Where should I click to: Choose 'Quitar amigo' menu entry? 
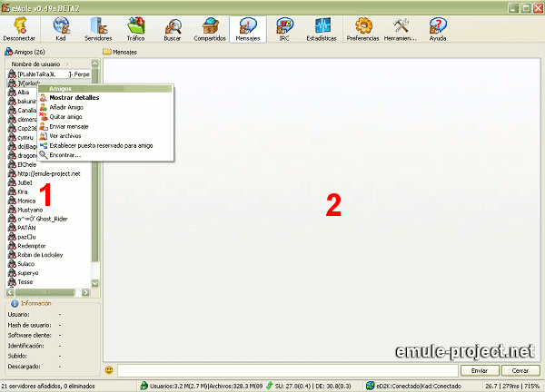click(x=66, y=117)
